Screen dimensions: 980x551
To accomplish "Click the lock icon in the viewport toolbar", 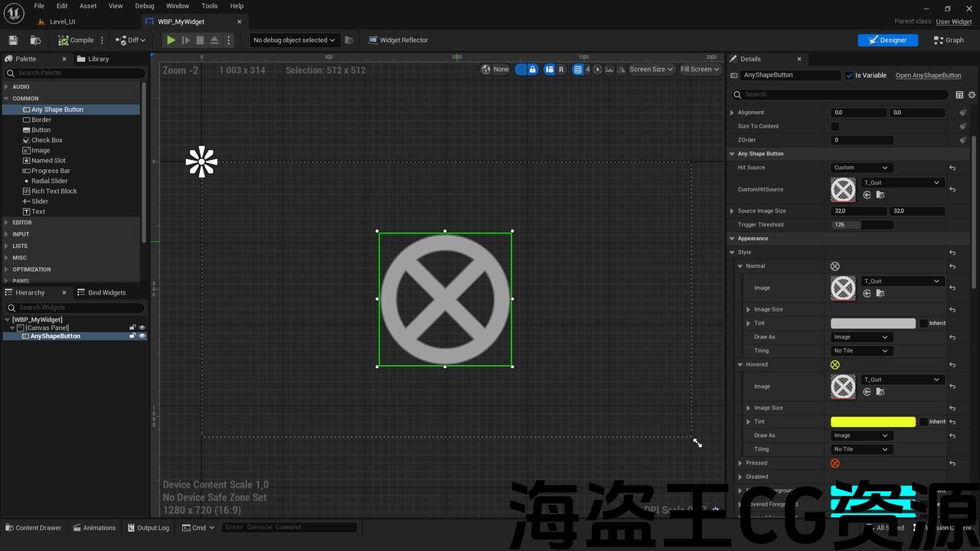I will click(532, 70).
